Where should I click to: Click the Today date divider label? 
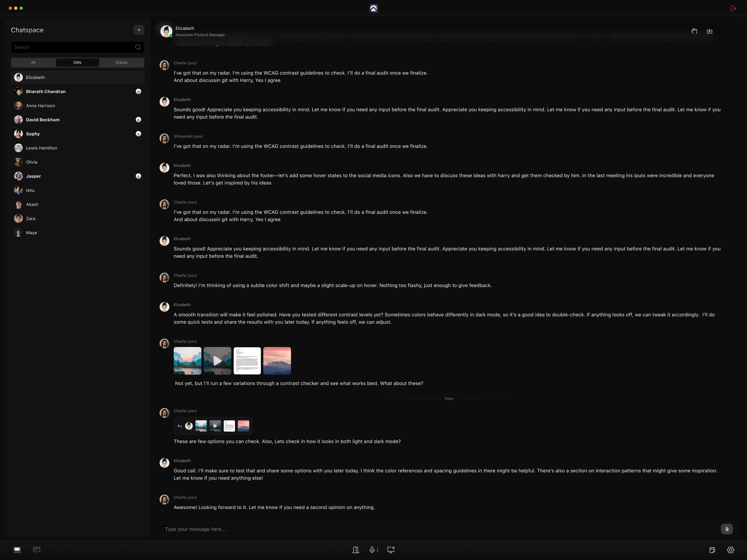[448, 399]
